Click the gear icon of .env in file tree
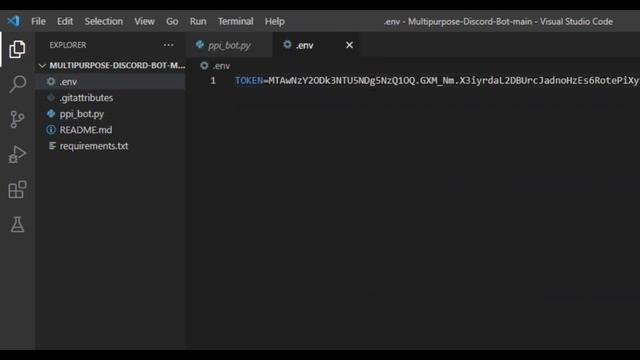The image size is (640, 360). coord(51,82)
